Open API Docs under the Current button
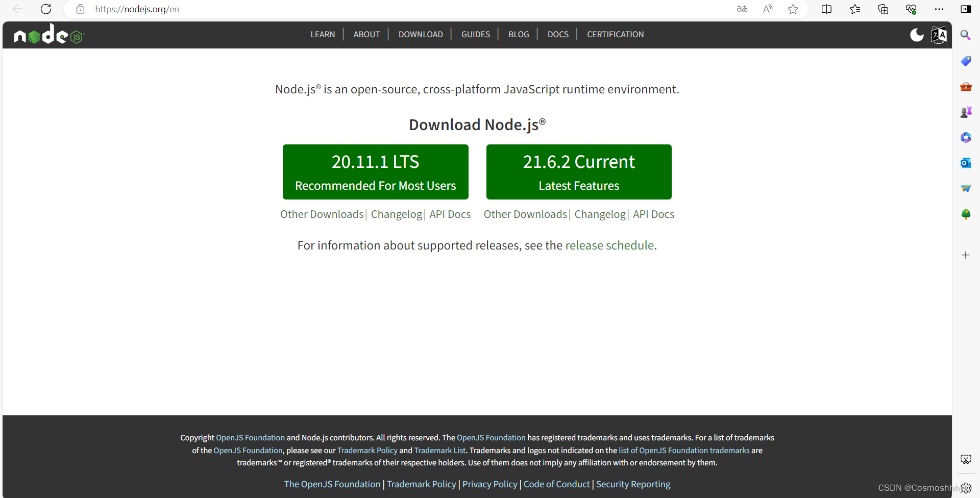The image size is (980, 498). (x=654, y=214)
